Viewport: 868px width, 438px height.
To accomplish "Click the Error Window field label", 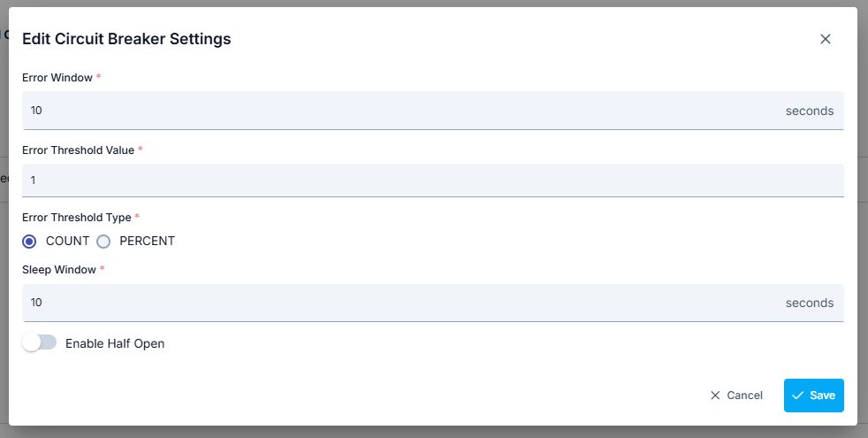I will (x=57, y=78).
